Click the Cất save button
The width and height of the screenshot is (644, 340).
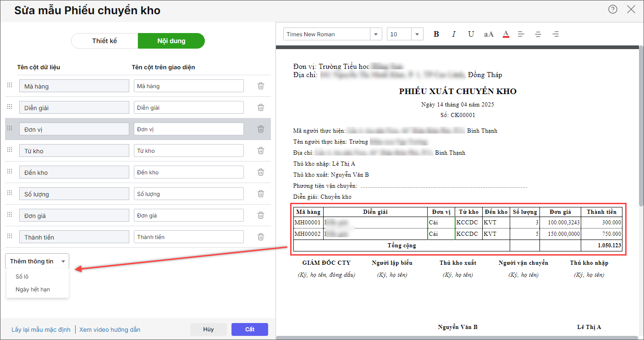tap(249, 329)
